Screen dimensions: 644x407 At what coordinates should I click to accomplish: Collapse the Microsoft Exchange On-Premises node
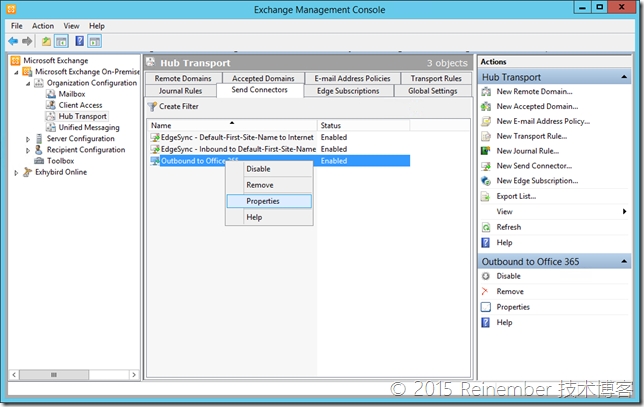click(x=16, y=72)
